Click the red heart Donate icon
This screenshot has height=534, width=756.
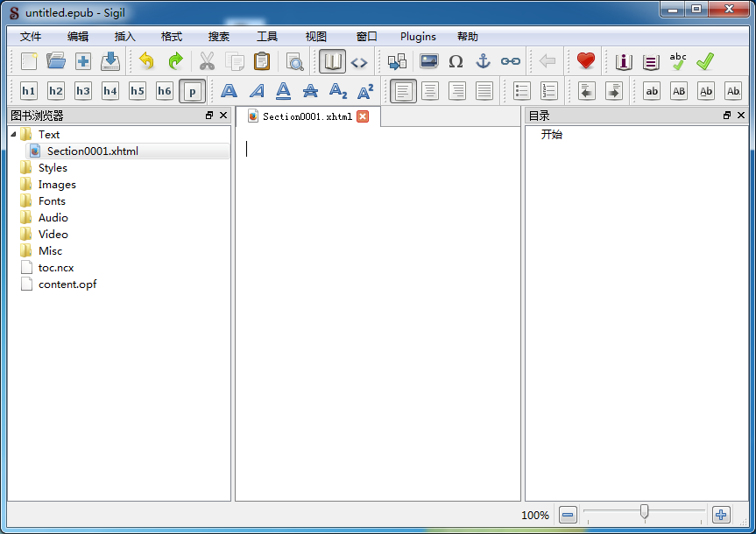pos(586,61)
